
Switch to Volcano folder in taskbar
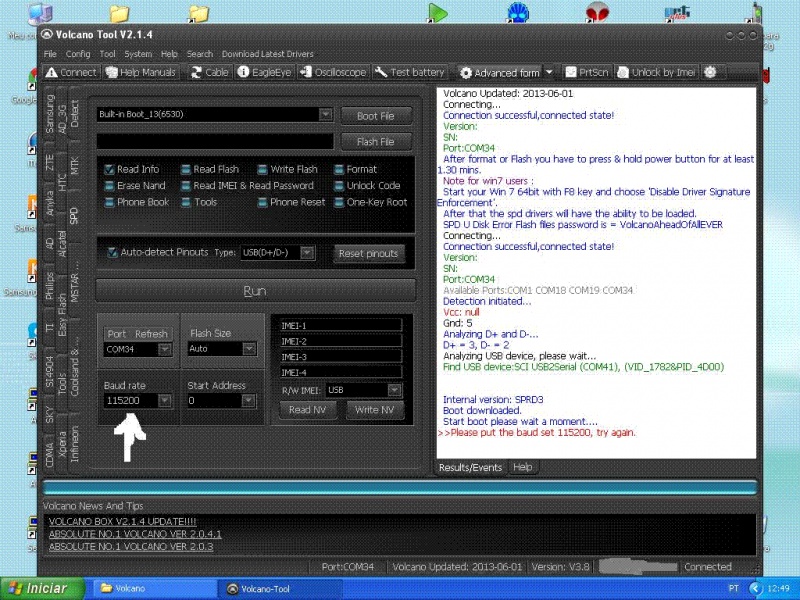153,589
